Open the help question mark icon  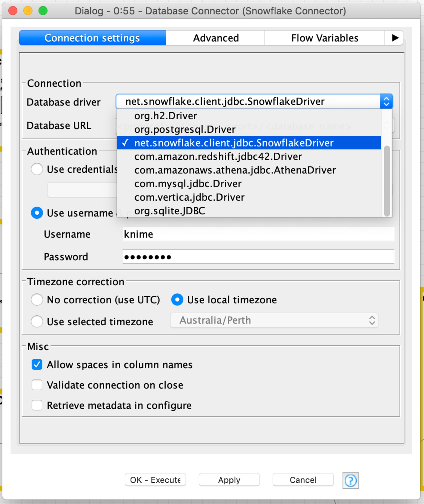(x=351, y=481)
